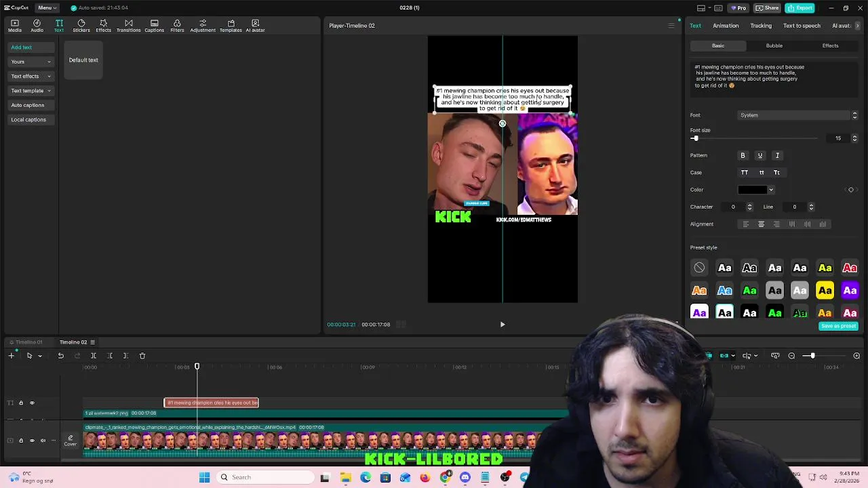
Task: Adjust Line spacing stepper
Action: [811, 207]
